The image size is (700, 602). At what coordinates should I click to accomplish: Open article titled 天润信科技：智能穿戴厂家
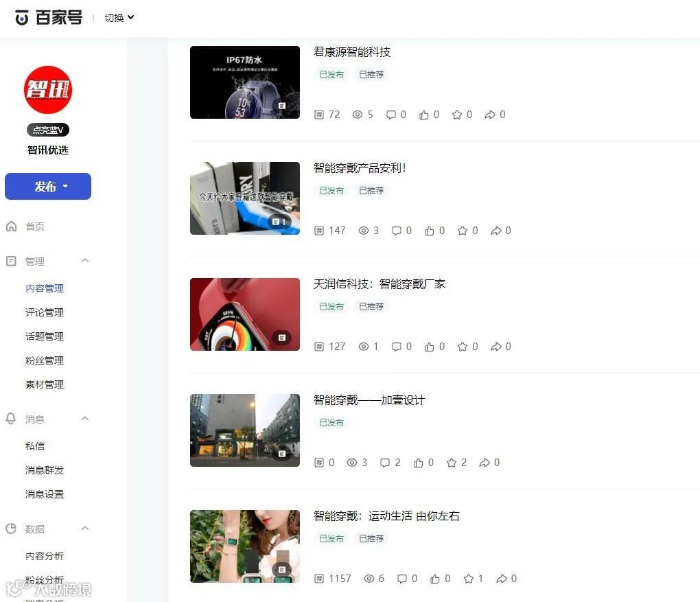[x=379, y=284]
